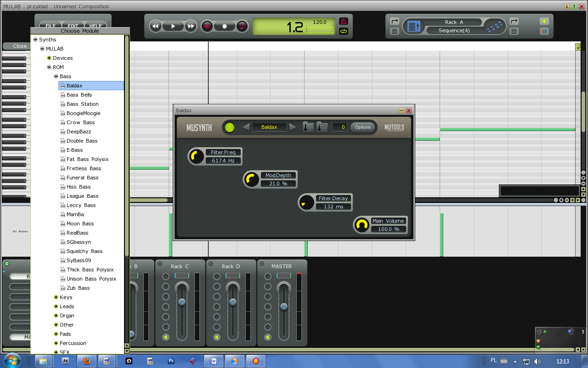Select Bass Bells preset
Image resolution: width=588 pixels, height=368 pixels.
click(x=79, y=95)
